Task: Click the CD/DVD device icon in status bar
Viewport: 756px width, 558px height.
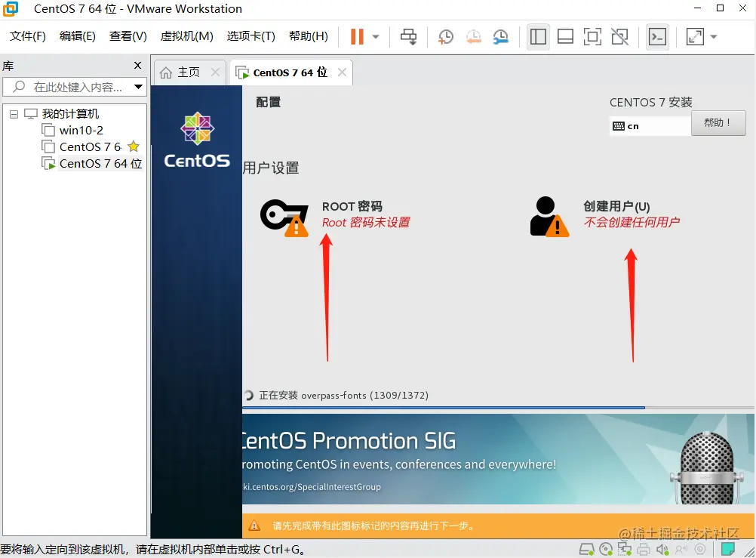Action: (x=606, y=550)
